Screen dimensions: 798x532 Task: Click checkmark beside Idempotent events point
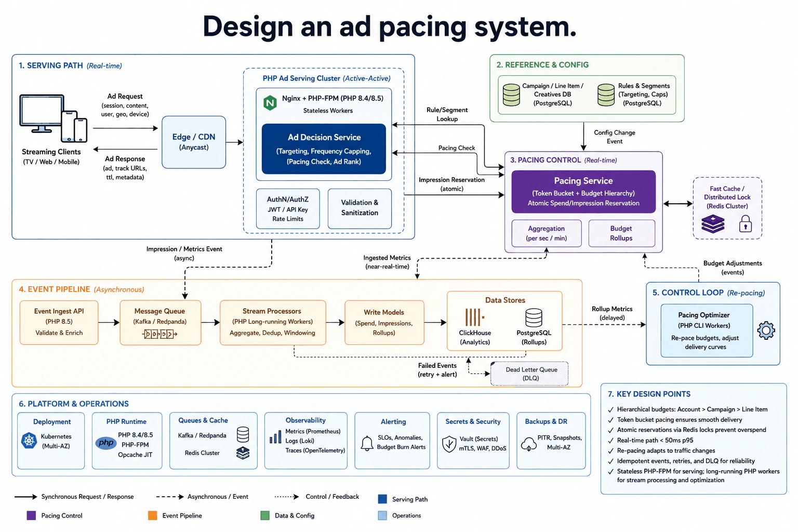tap(610, 461)
